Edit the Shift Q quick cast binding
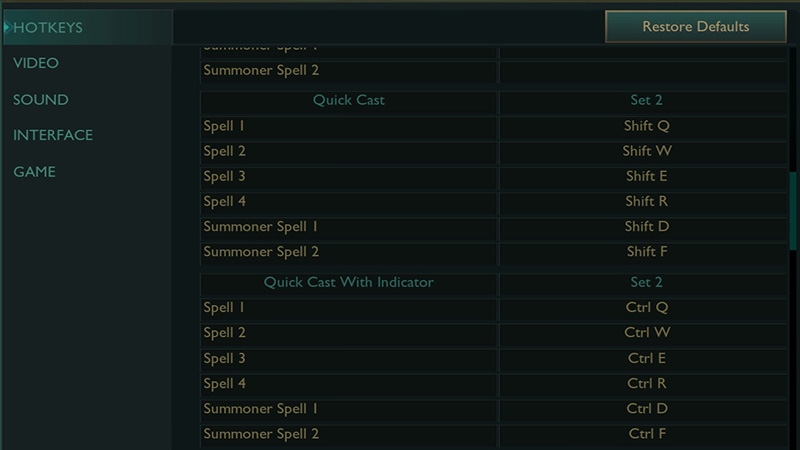The width and height of the screenshot is (800, 450). click(646, 127)
